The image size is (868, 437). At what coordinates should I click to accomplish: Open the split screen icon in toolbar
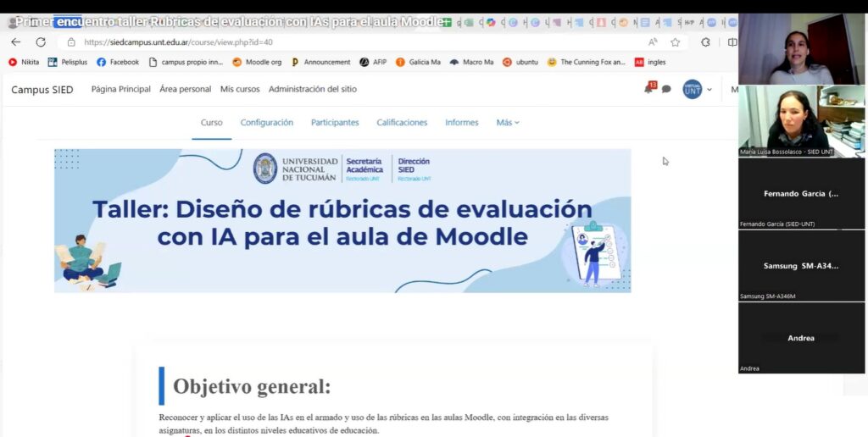click(x=732, y=42)
